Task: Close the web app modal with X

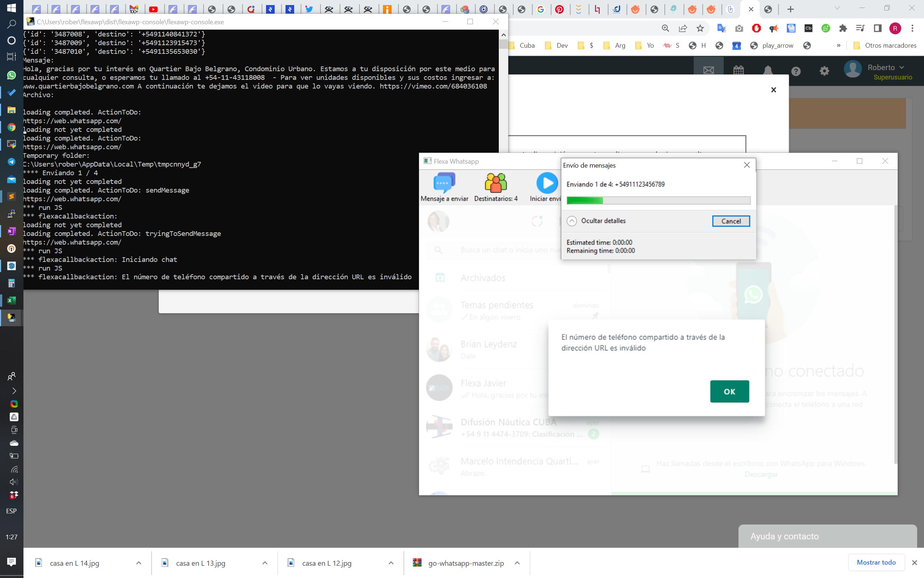Action: 773,90
